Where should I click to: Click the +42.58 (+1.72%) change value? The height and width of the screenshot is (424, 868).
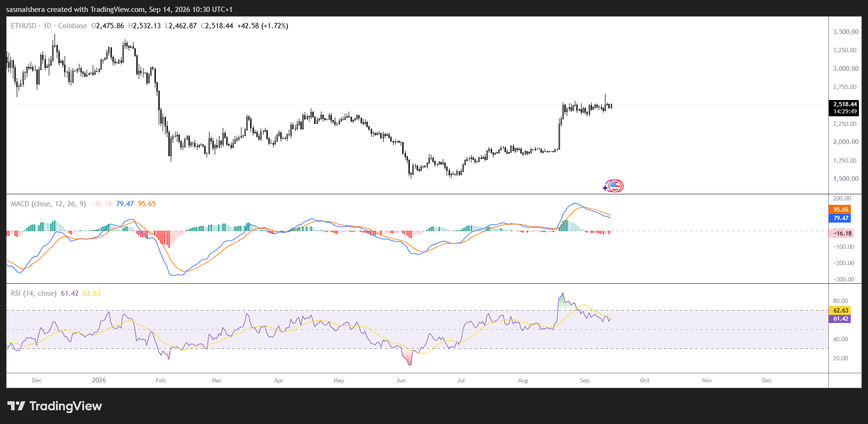(263, 26)
